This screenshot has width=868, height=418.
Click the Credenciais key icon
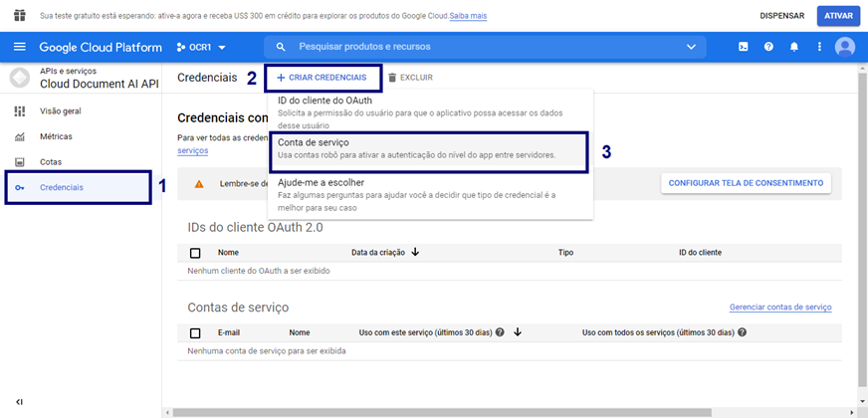pos(19,188)
